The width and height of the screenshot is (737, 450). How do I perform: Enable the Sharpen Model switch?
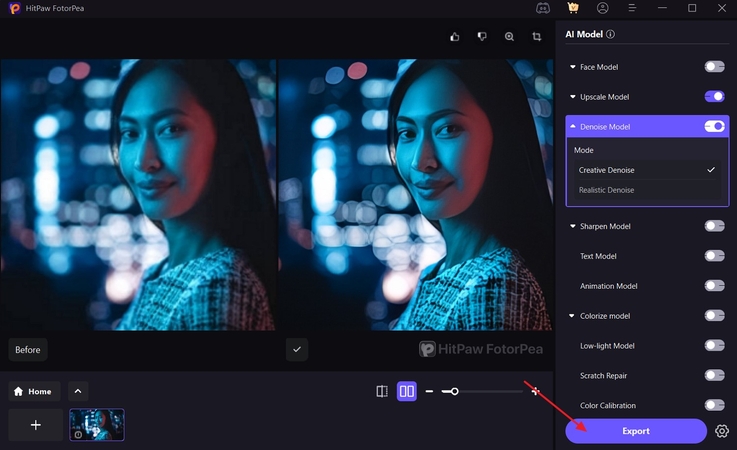pos(714,226)
